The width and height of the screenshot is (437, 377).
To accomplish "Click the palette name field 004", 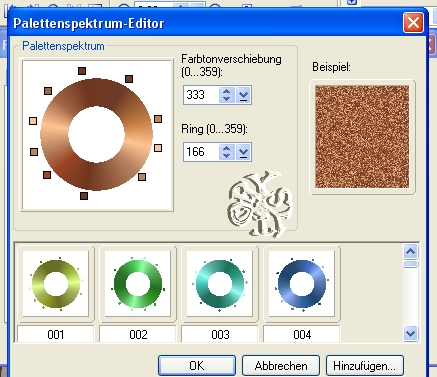I will click(302, 334).
